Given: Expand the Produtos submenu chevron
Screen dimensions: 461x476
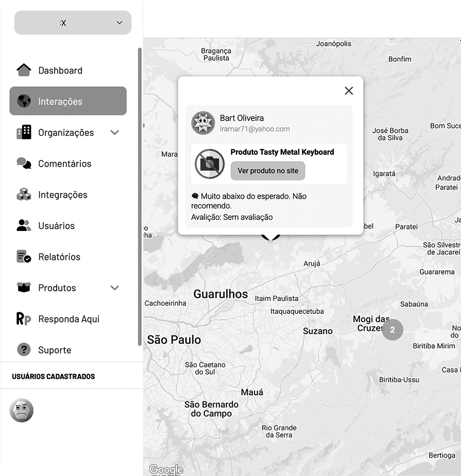Looking at the screenshot, I should 115,288.
